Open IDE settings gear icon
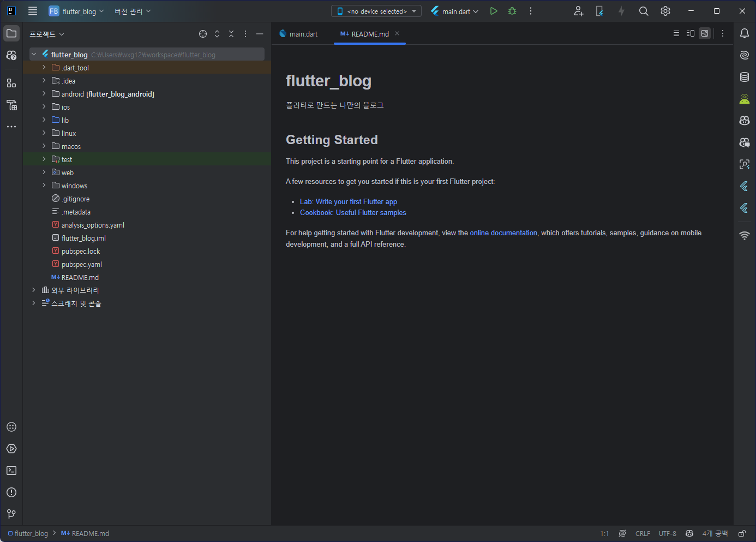Viewport: 756px width, 542px height. pyautogui.click(x=665, y=11)
